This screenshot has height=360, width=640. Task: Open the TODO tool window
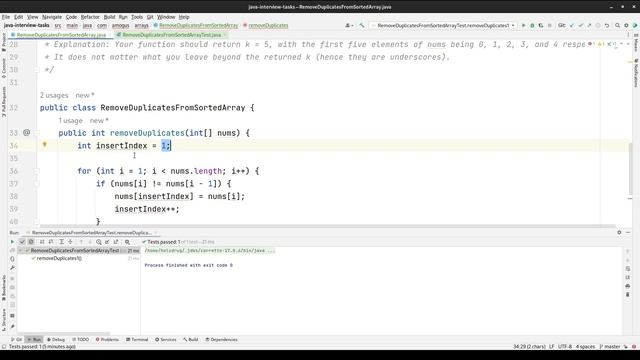(80, 340)
